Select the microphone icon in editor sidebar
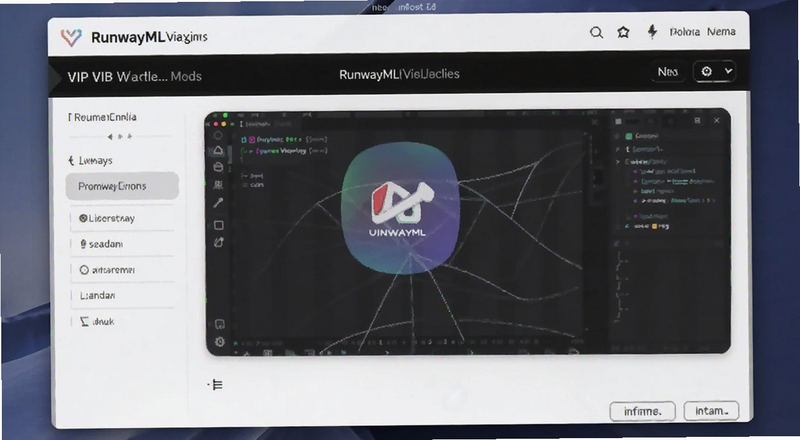The image size is (800, 440). [x=218, y=202]
